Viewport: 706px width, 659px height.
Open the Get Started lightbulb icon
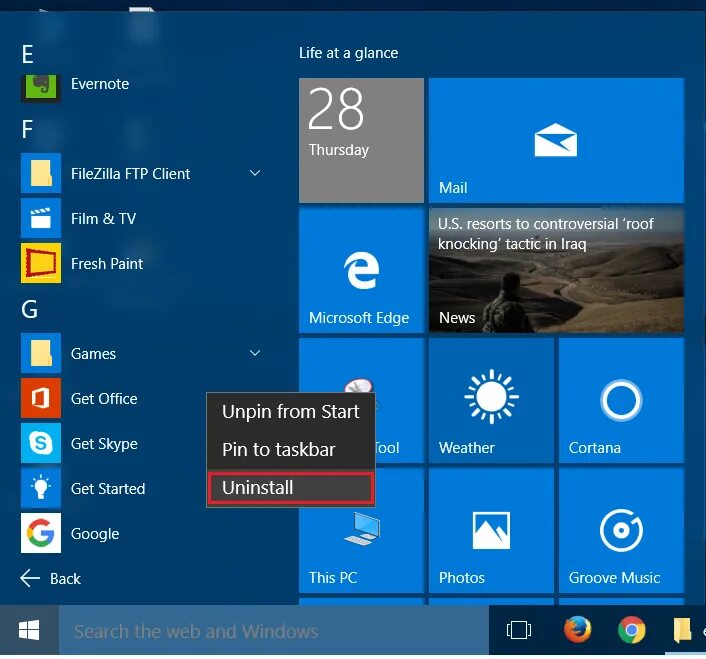coord(41,488)
